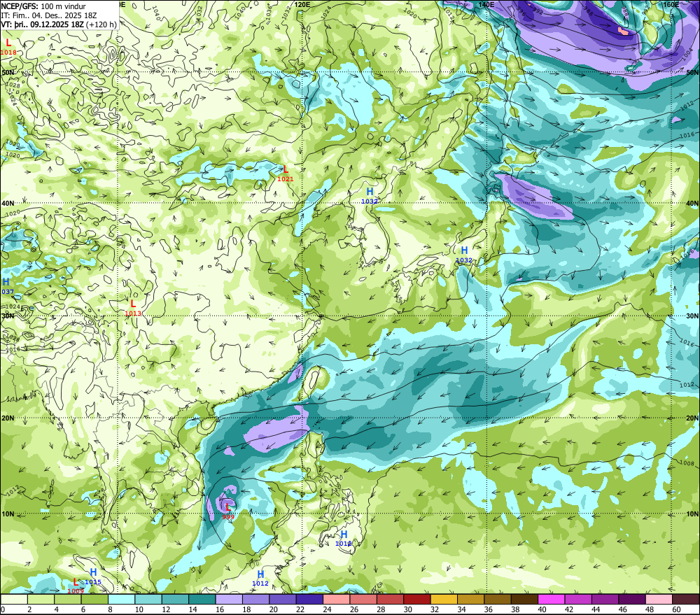The width and height of the screenshot is (700, 615).
Task: Click the 26–28 salmon red legend swatch
Action: tap(363, 599)
